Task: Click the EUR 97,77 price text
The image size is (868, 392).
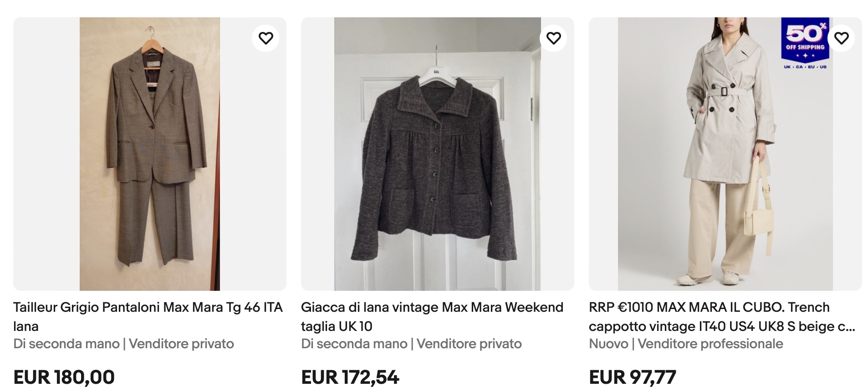Action: [x=633, y=377]
